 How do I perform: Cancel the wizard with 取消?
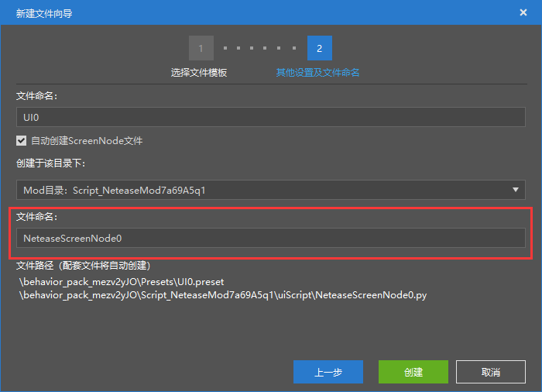click(x=491, y=372)
